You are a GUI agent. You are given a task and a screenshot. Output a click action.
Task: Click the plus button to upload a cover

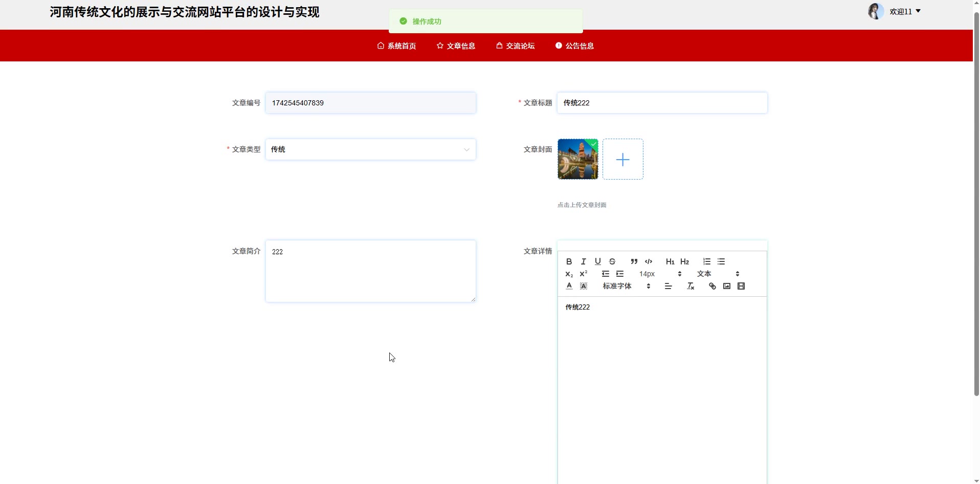click(x=622, y=159)
